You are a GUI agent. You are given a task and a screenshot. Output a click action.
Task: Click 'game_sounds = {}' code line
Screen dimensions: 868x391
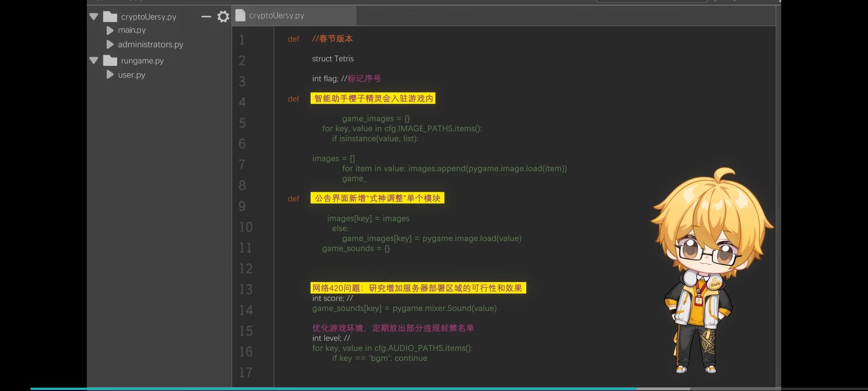tap(356, 248)
